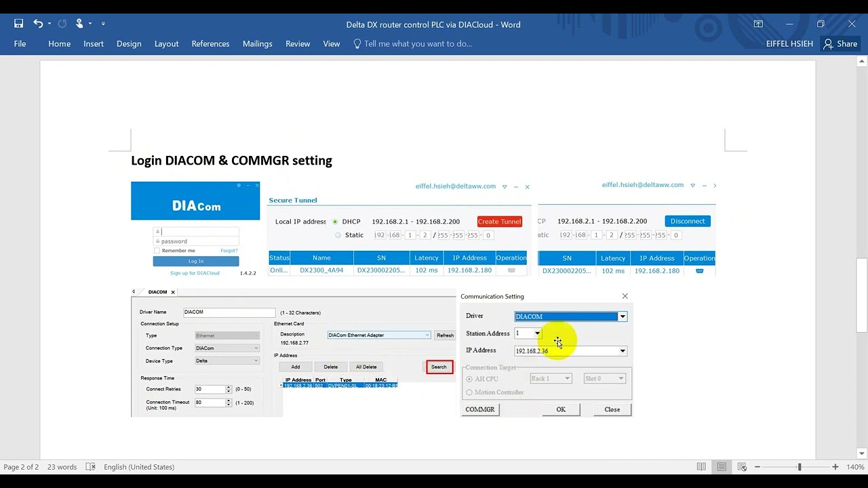Click the Tell me what you want box
The width and height of the screenshot is (868, 488).
click(x=418, y=43)
